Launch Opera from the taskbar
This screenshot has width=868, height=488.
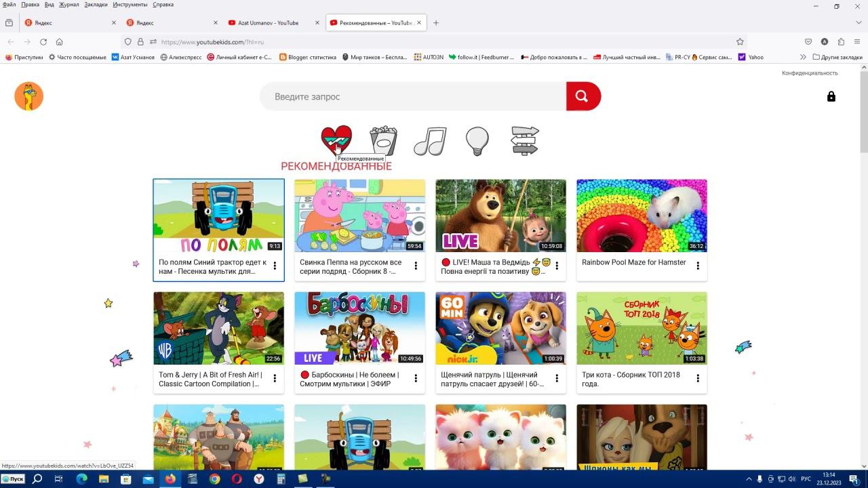tap(237, 479)
